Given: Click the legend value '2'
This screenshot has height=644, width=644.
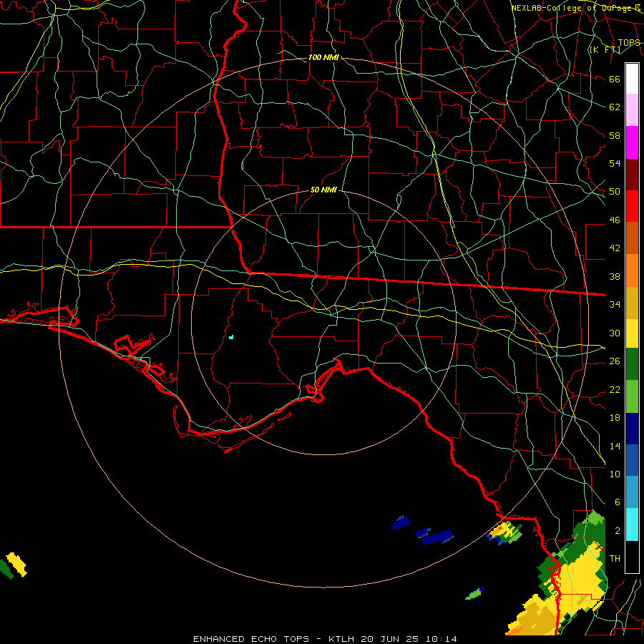Looking at the screenshot, I should tap(618, 531).
